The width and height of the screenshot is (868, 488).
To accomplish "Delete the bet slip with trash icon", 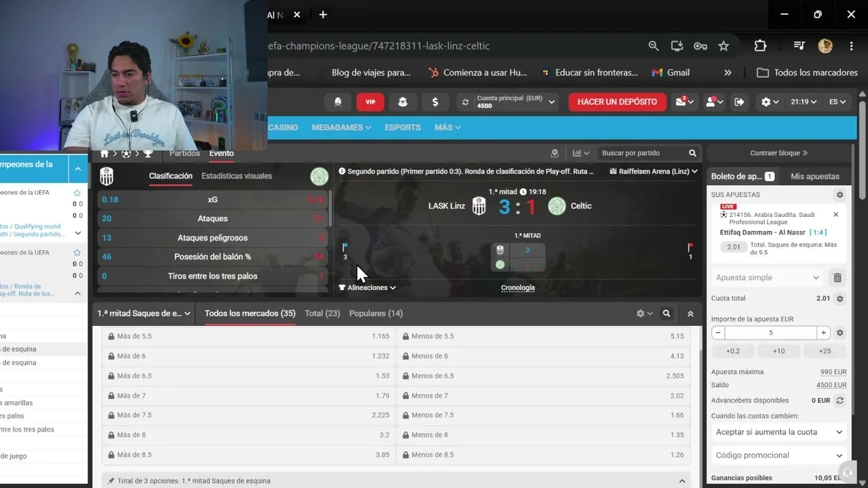I will 837,277.
